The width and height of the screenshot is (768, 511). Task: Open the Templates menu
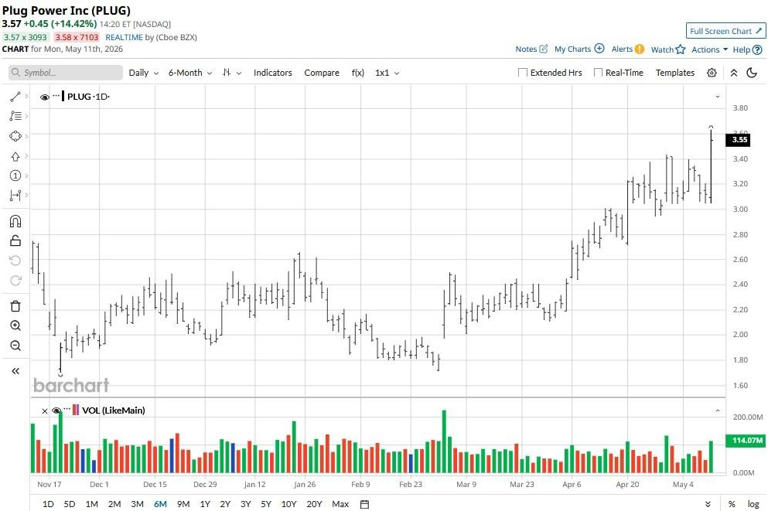point(675,73)
